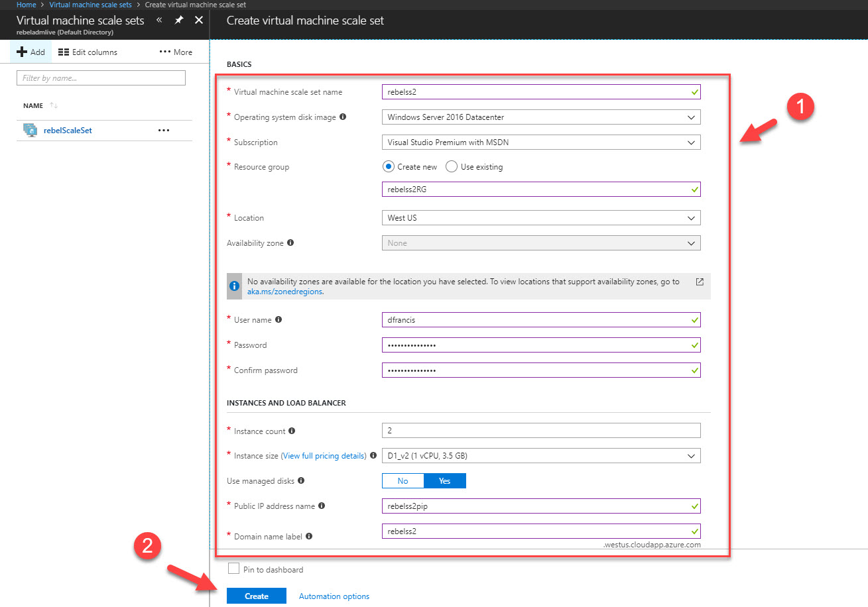Open Automation options
The image size is (868, 607).
click(x=334, y=596)
